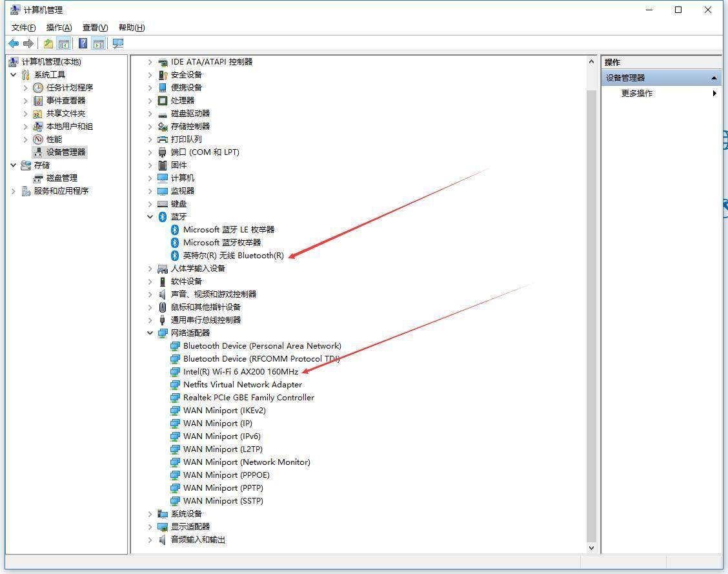
Task: Collapse the 存储 node in left tree
Action: click(14, 165)
